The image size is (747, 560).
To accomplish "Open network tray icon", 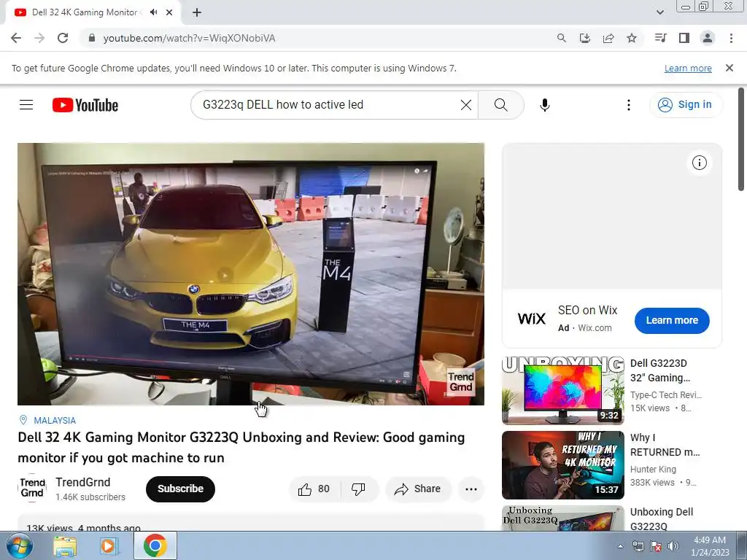I will click(638, 546).
